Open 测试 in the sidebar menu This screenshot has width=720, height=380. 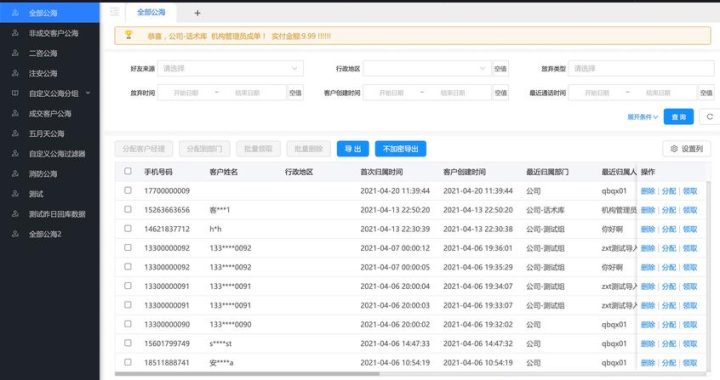pyautogui.click(x=50, y=194)
